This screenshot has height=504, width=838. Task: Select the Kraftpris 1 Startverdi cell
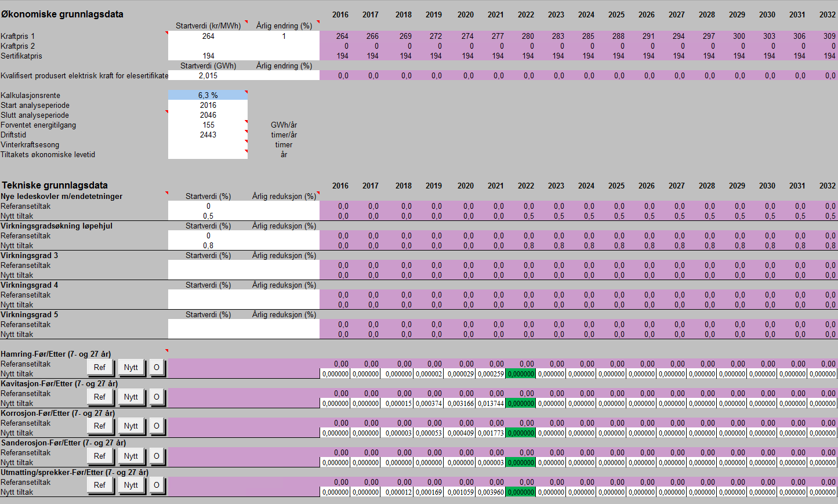pos(208,36)
